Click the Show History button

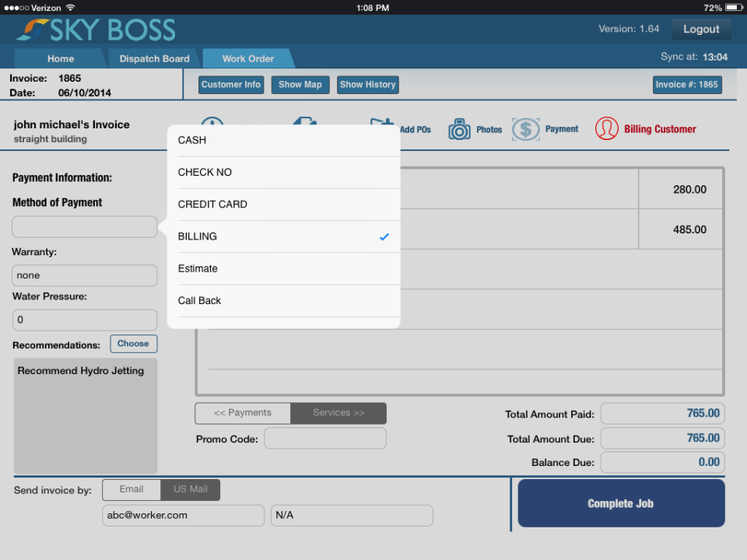(367, 85)
